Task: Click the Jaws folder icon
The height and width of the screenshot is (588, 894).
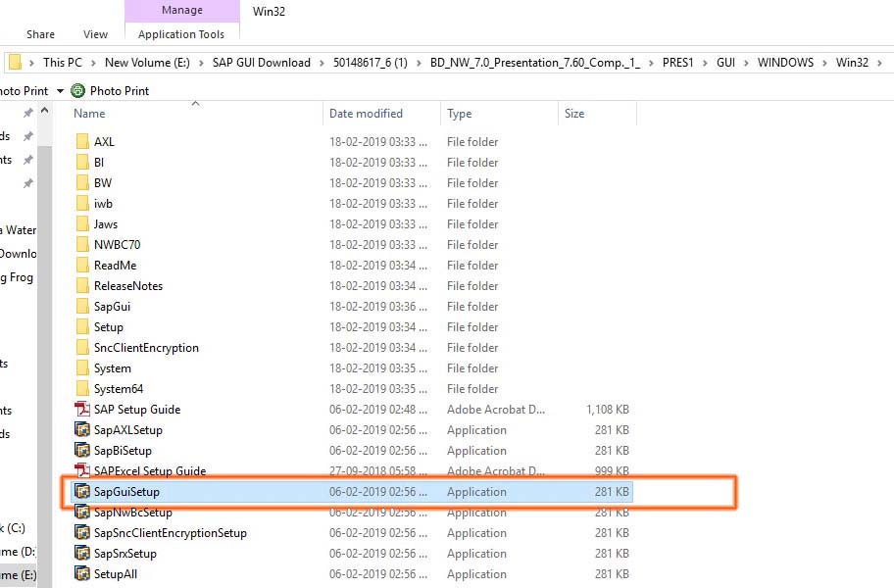Action: (82, 223)
